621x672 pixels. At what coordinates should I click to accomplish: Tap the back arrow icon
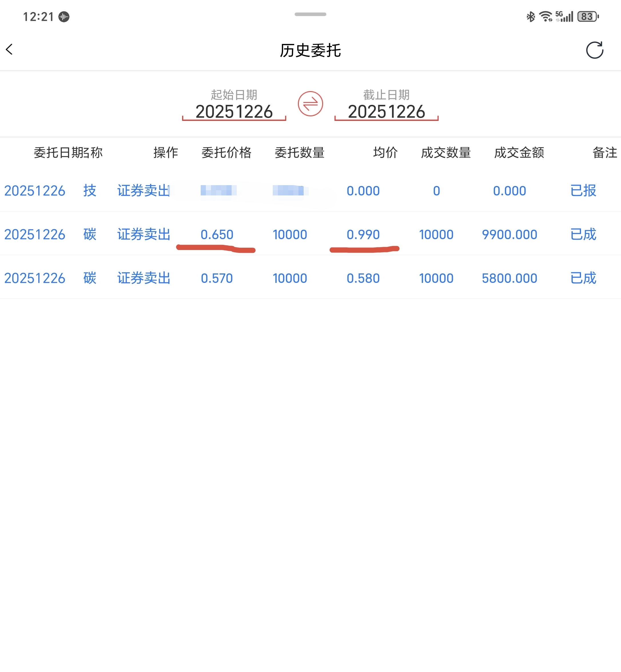pyautogui.click(x=9, y=50)
